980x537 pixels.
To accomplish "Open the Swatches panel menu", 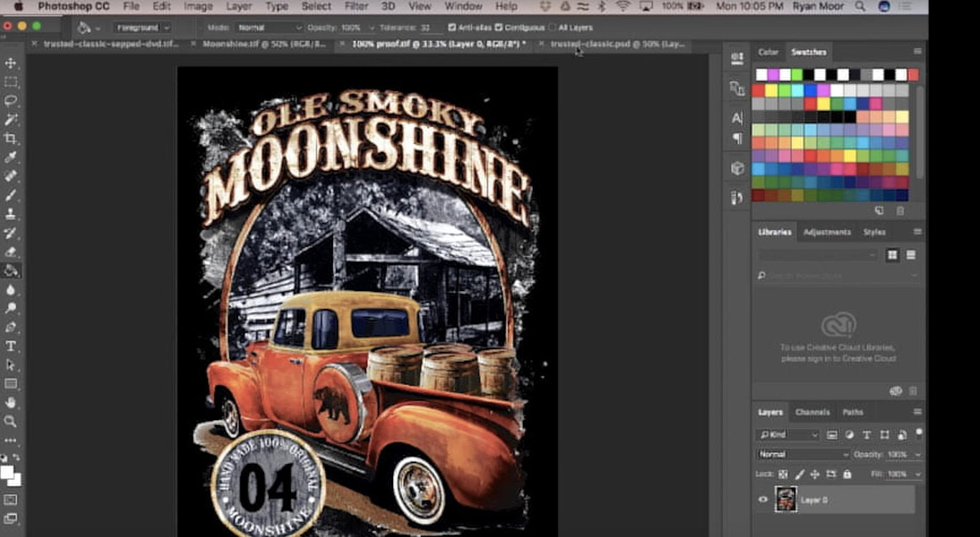I will tap(917, 52).
